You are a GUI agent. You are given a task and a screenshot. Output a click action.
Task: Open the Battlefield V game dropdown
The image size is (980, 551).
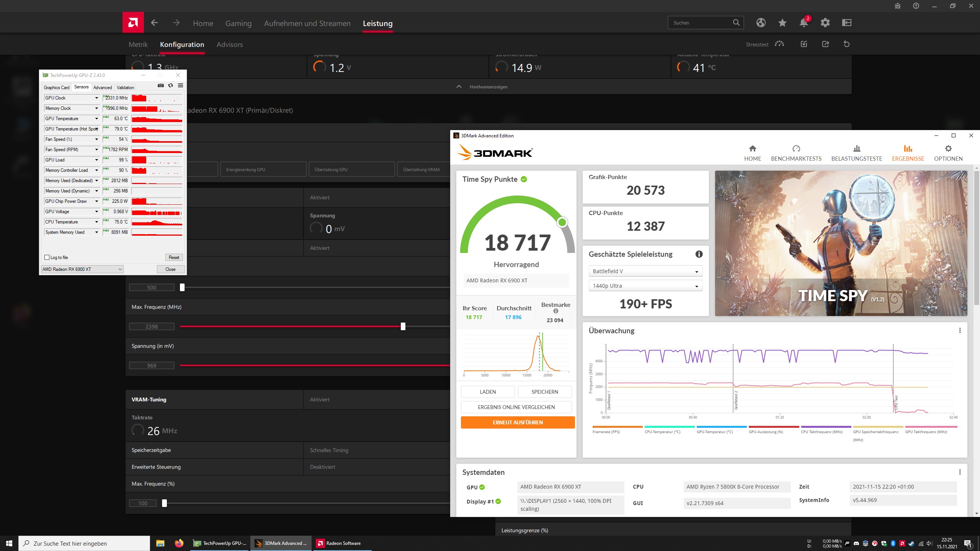point(645,271)
